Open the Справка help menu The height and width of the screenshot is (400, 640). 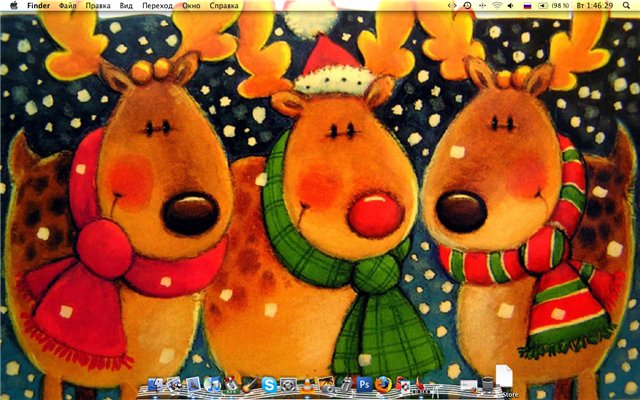[224, 6]
